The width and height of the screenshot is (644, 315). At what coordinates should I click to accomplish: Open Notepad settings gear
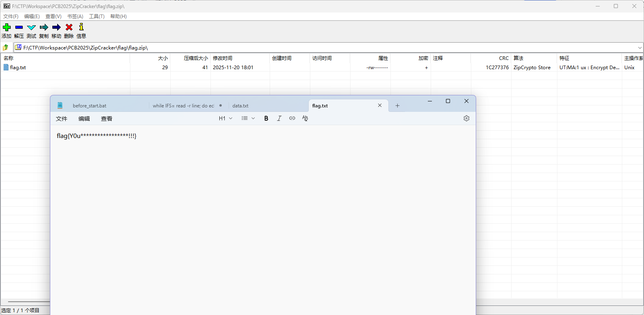[x=466, y=118]
